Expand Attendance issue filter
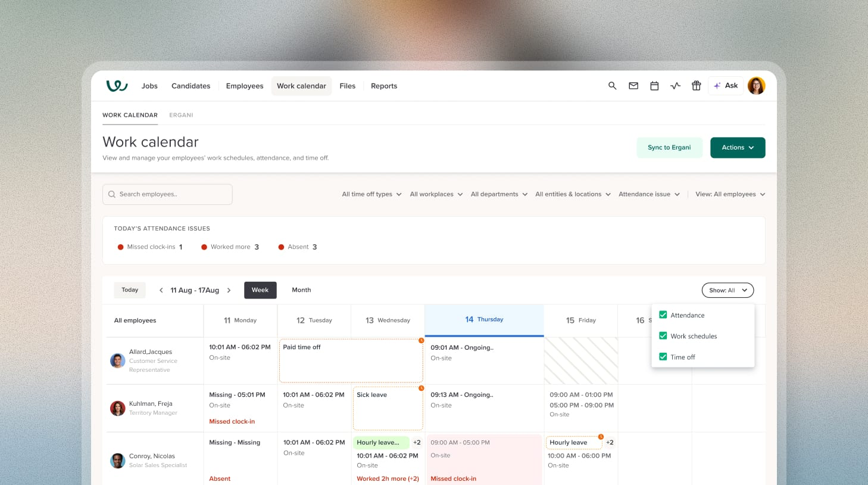The width and height of the screenshot is (868, 485). click(x=649, y=194)
